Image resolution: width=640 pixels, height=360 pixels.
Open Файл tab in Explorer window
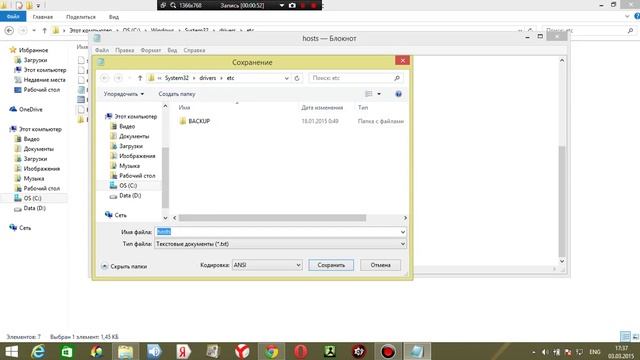pyautogui.click(x=13, y=17)
